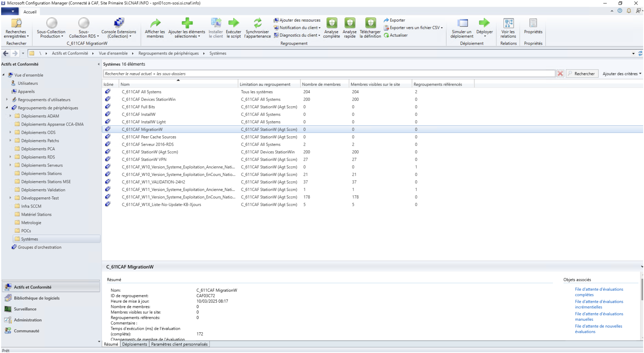This screenshot has height=353, width=644.
Task: Click the help question mark icon
Action: (620, 11)
